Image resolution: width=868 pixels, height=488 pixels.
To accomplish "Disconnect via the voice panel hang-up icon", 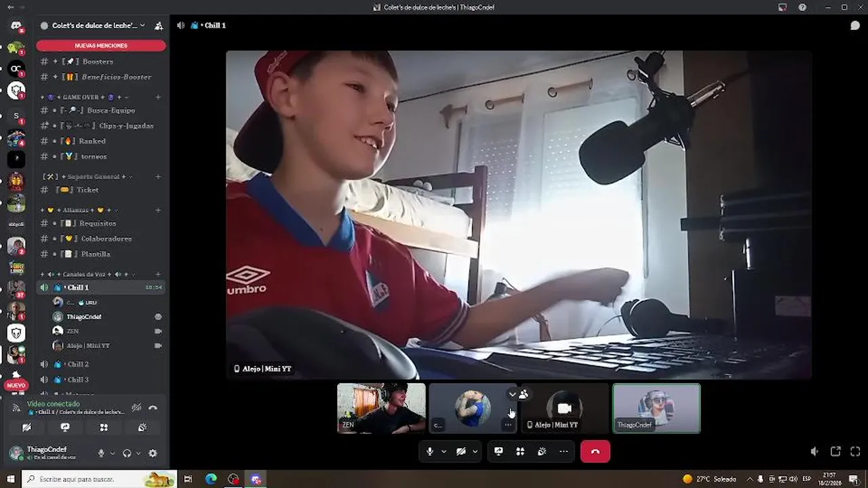I will [x=153, y=407].
